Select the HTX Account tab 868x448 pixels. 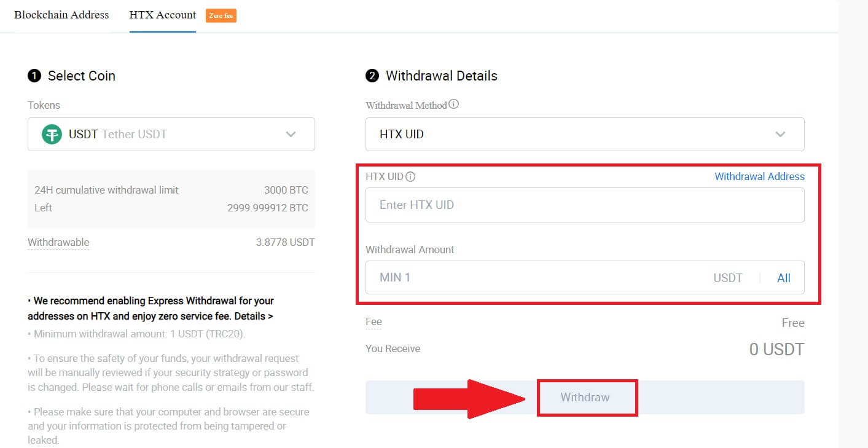[x=162, y=15]
